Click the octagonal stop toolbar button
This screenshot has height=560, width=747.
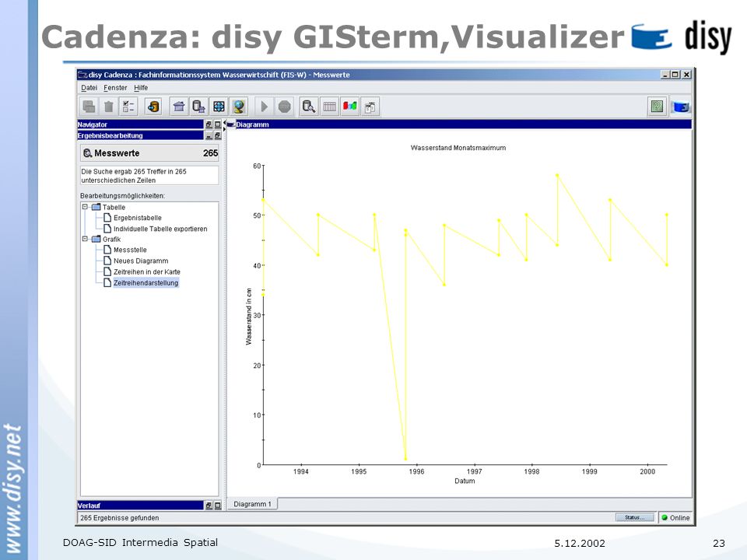(x=285, y=107)
